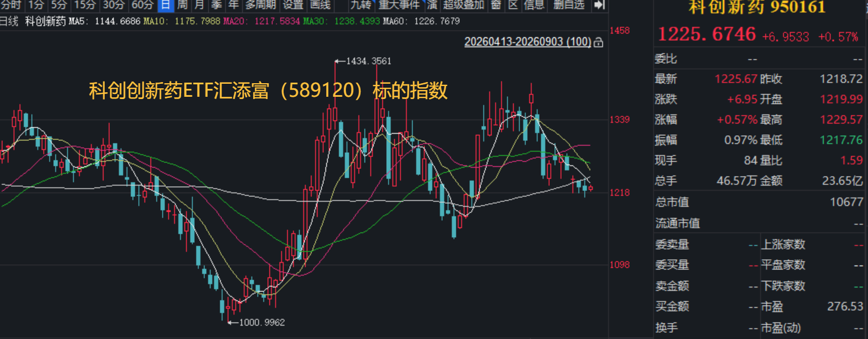Click the 市盈 276.53 value
The height and width of the screenshot is (339, 868).
coord(845,307)
